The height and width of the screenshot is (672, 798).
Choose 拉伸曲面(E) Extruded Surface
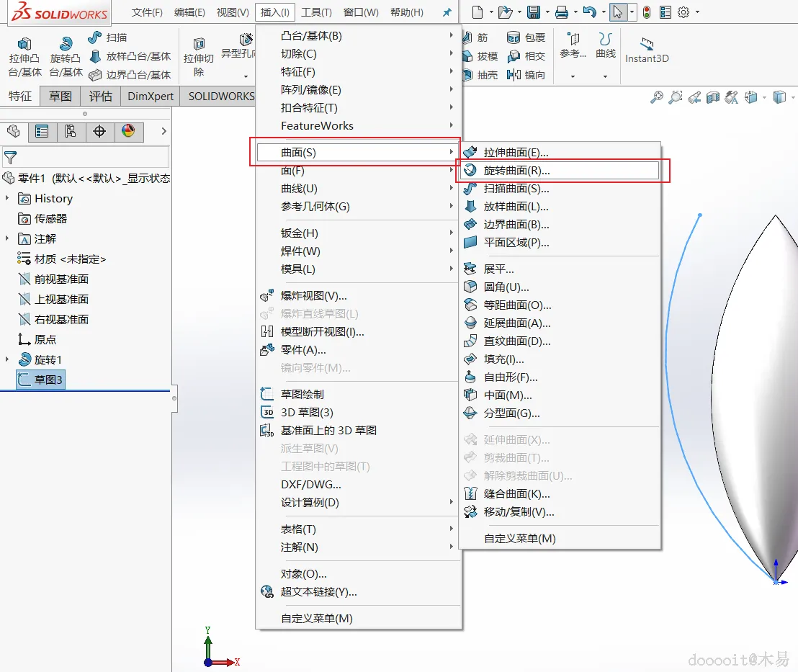pyautogui.click(x=560, y=152)
